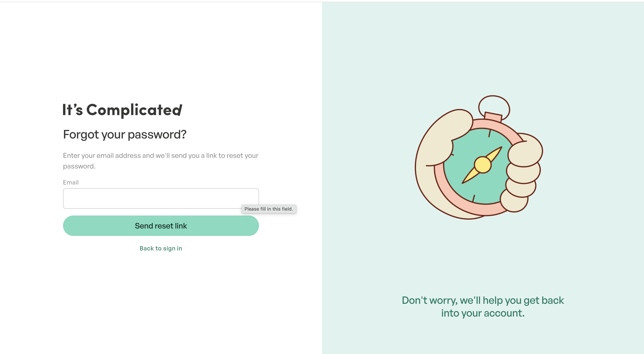Click the It's Complicated logo
This screenshot has height=354, width=644.
pyautogui.click(x=122, y=110)
